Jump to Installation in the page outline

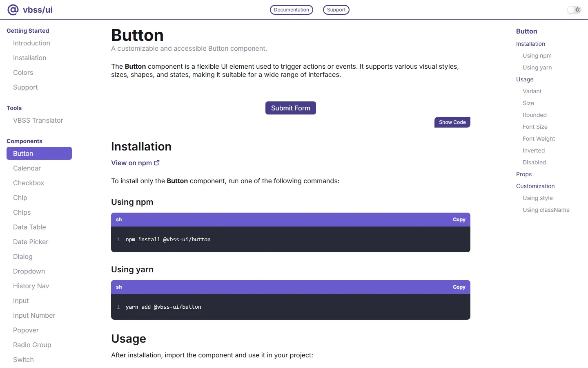[x=530, y=44]
